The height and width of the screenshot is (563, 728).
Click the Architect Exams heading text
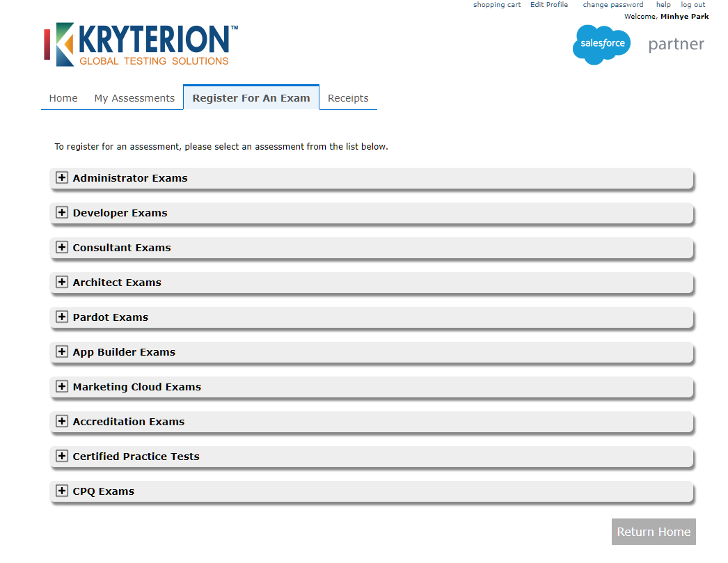pos(117,283)
